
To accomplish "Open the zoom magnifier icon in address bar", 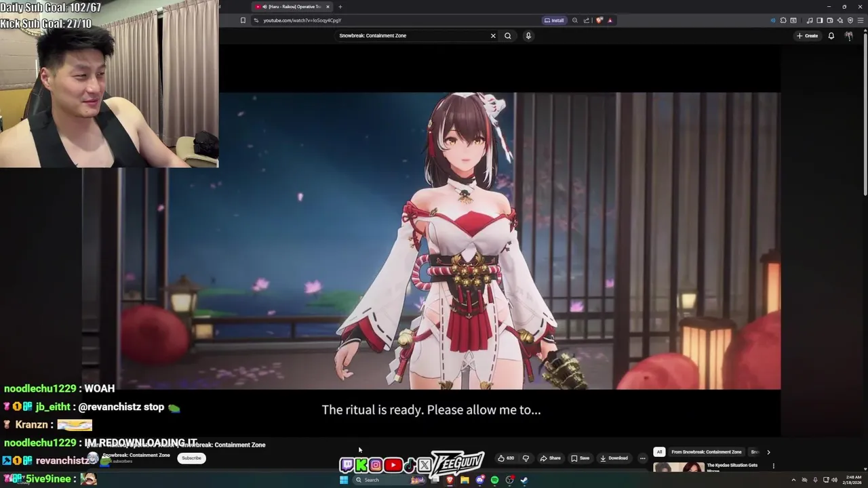I will point(575,20).
